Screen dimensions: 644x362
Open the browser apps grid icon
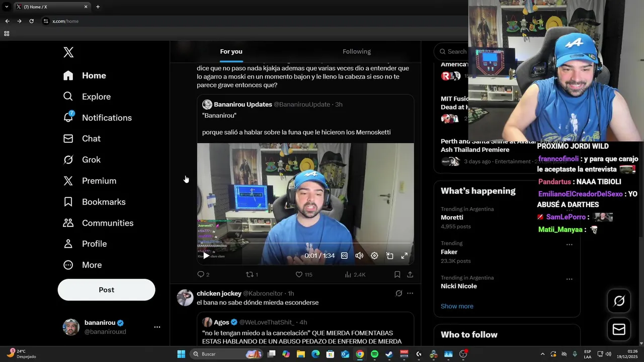[x=7, y=34]
